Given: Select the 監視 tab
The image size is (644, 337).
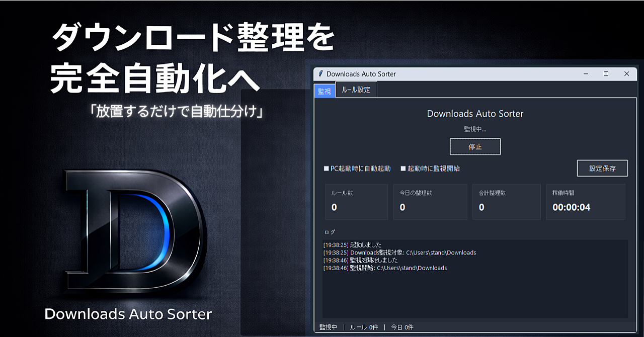Looking at the screenshot, I should (x=325, y=91).
